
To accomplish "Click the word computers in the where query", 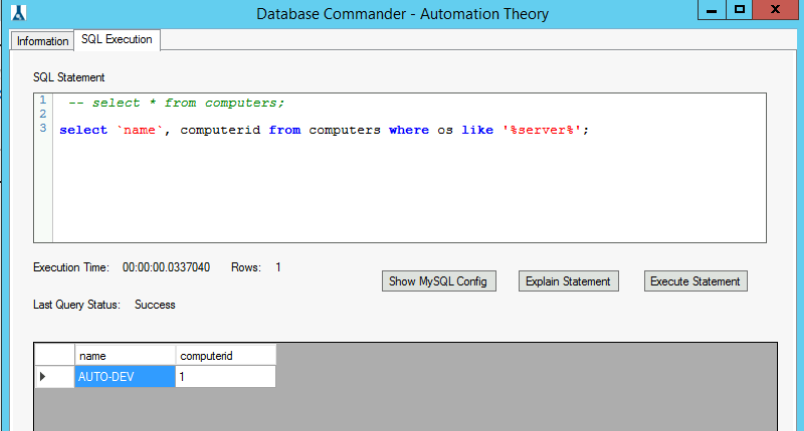I will [x=344, y=130].
